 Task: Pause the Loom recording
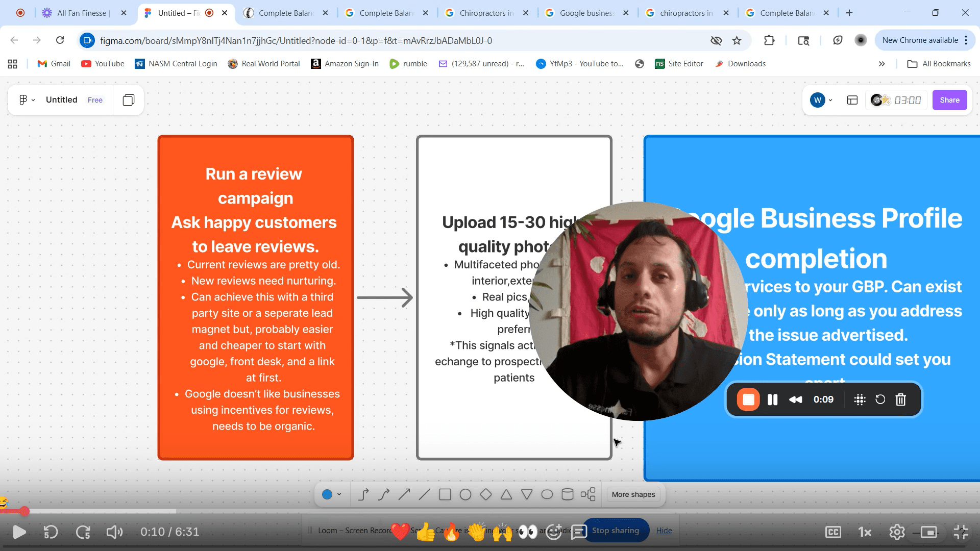click(772, 399)
